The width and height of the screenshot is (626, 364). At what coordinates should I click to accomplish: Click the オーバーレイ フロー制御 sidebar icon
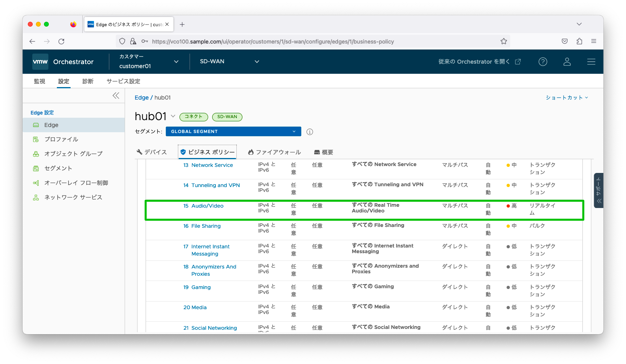36,183
